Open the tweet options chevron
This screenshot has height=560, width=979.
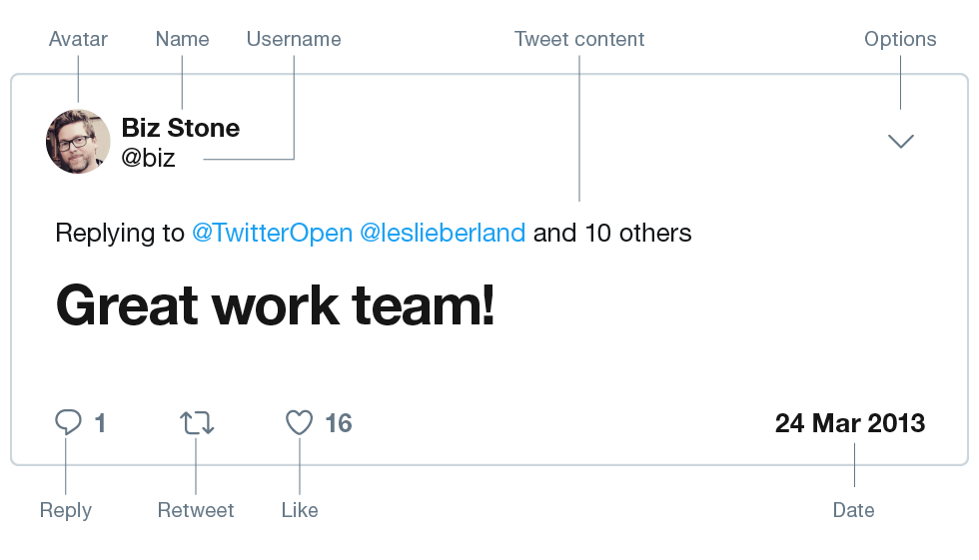pyautogui.click(x=901, y=142)
